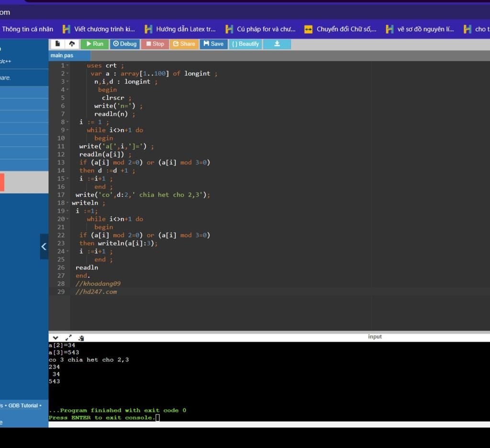This screenshot has height=448, width=490.
Task: Share the code via Share button
Action: 184,44
